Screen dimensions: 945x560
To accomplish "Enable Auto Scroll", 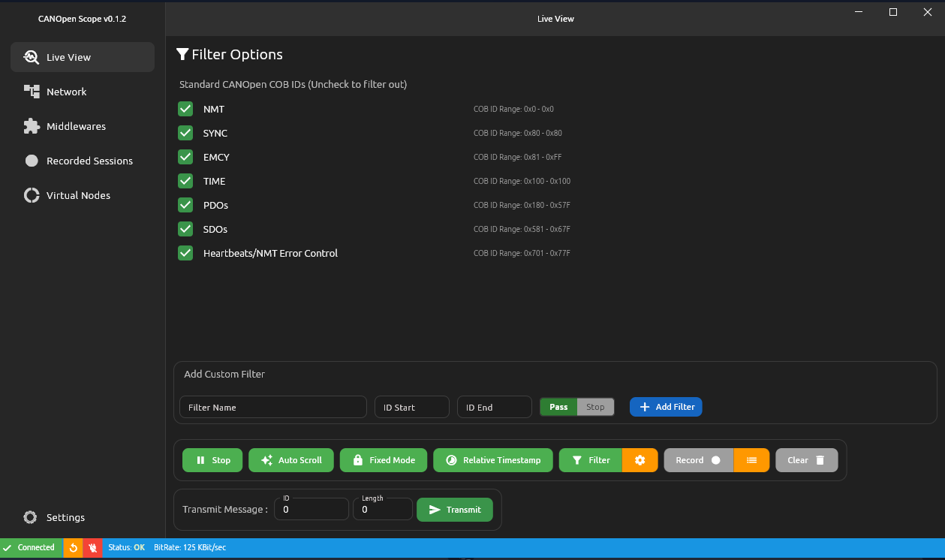I will point(290,460).
